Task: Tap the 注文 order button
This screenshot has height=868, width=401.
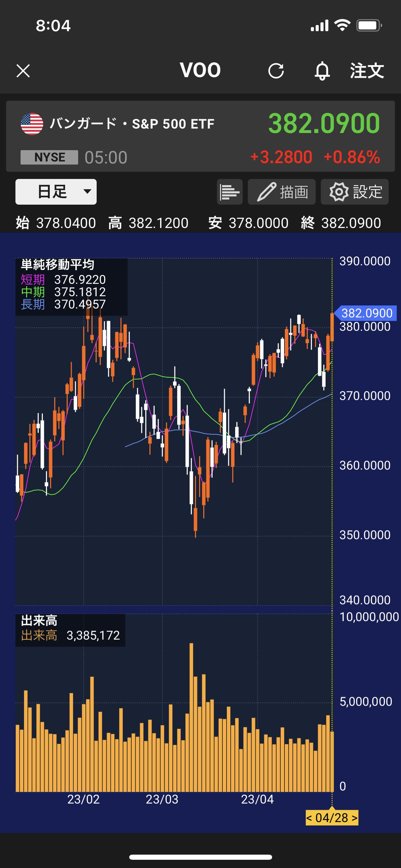Action: pyautogui.click(x=367, y=71)
